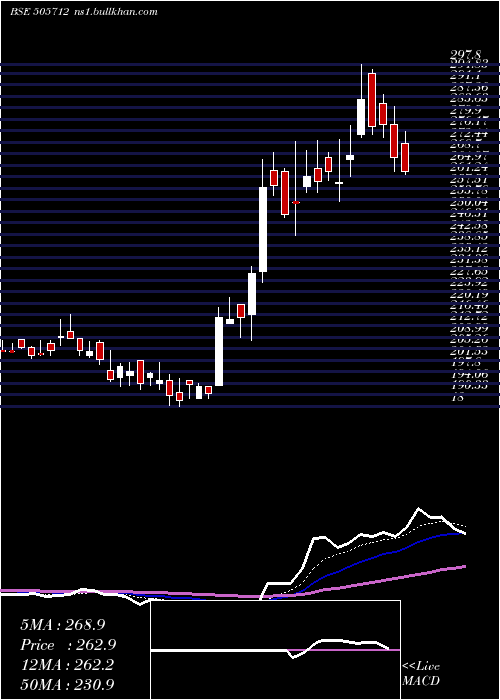Screen dimensions: 500x700
Task: Click the 212.72 price axis label
Action: point(470,317)
